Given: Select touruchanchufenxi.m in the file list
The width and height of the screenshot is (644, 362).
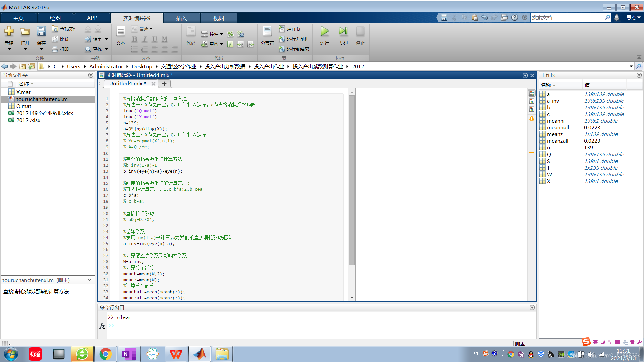Looking at the screenshot, I should (x=42, y=99).
